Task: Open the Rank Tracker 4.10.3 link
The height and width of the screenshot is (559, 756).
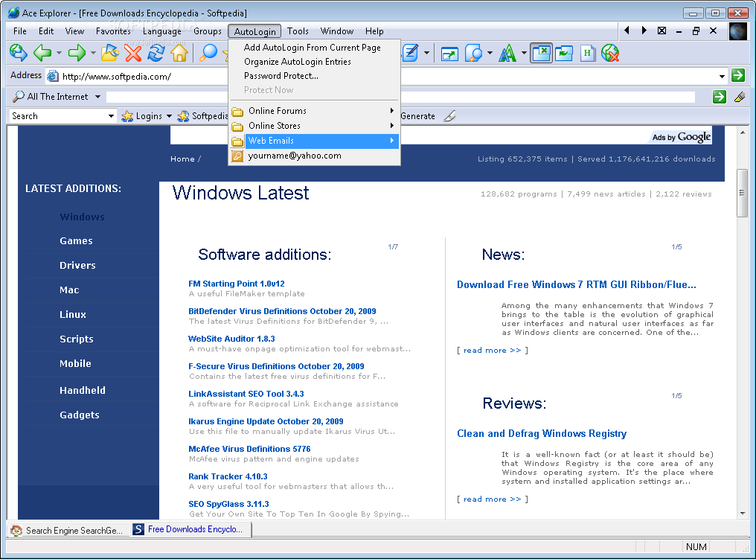Action: point(228,476)
